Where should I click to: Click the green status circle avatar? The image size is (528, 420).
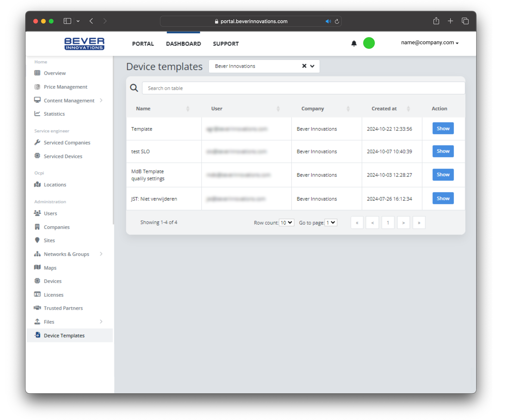point(369,43)
